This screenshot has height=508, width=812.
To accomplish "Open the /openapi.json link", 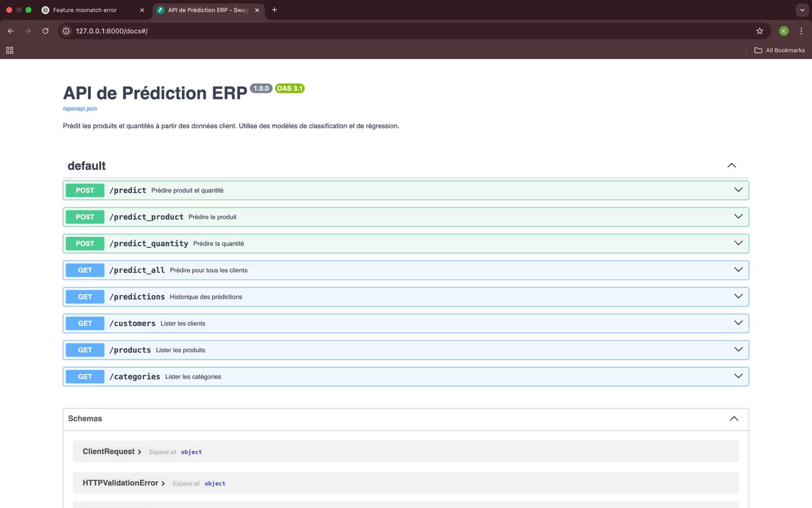I will click(x=79, y=108).
